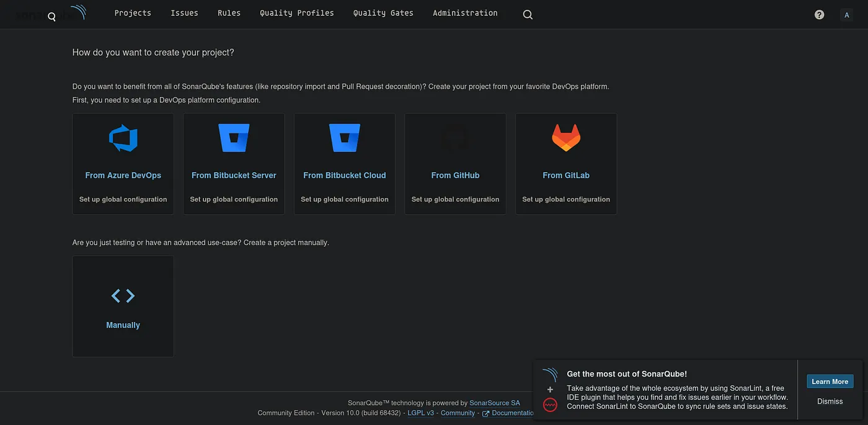Click Set up global configuration under Azure DevOps

point(123,199)
